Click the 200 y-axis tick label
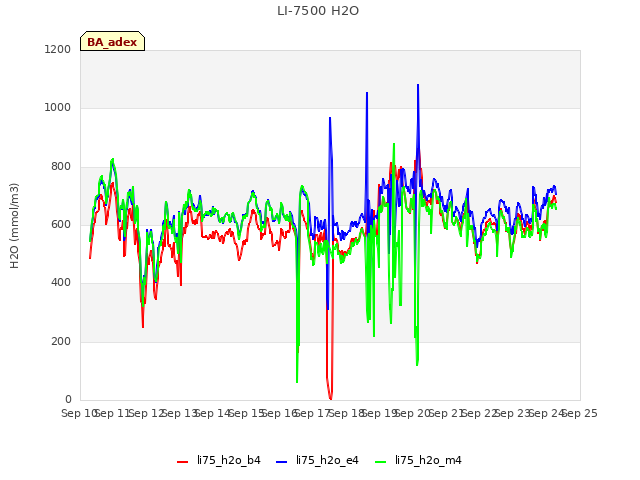The width and height of the screenshot is (640, 480). [61, 341]
